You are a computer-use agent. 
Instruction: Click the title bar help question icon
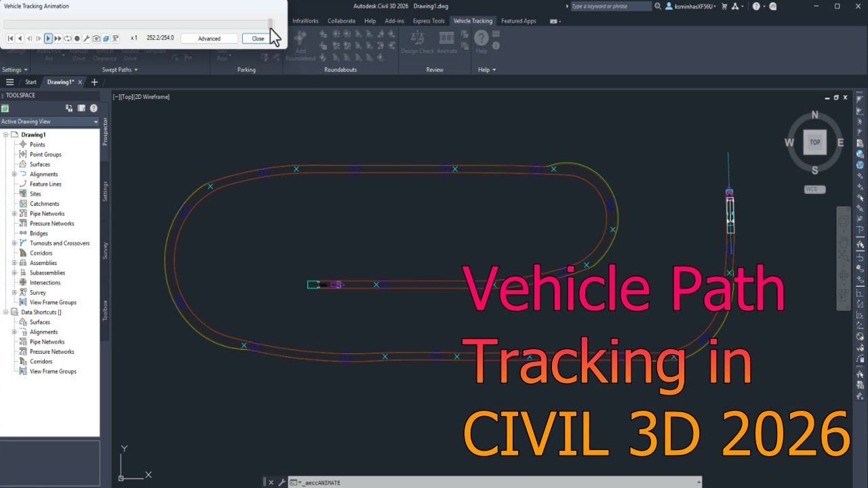pyautogui.click(x=757, y=6)
